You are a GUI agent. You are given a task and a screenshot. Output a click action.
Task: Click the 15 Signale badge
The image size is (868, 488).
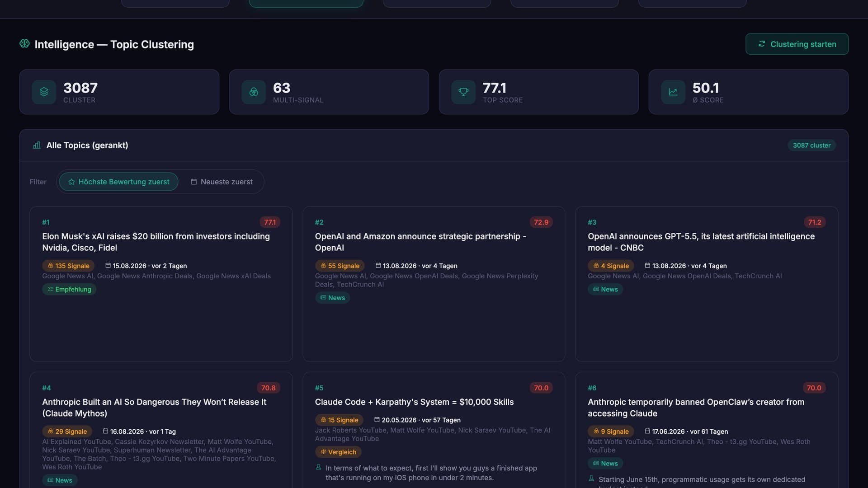click(x=339, y=420)
